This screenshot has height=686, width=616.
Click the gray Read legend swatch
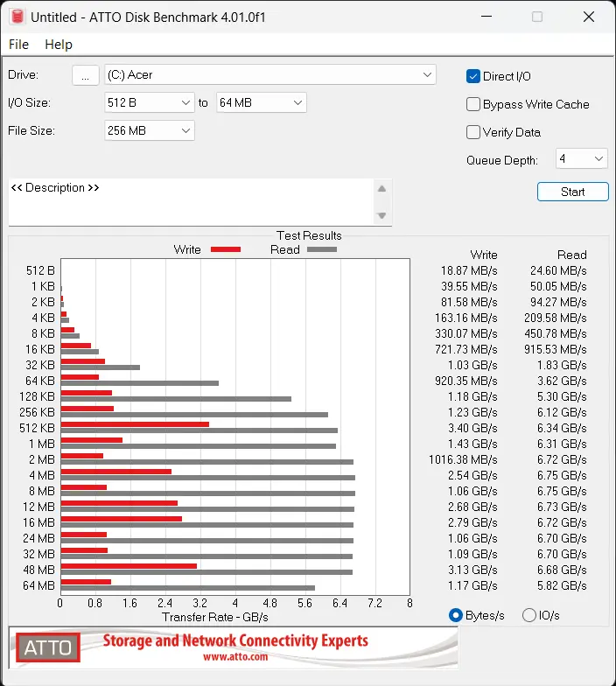pos(322,249)
